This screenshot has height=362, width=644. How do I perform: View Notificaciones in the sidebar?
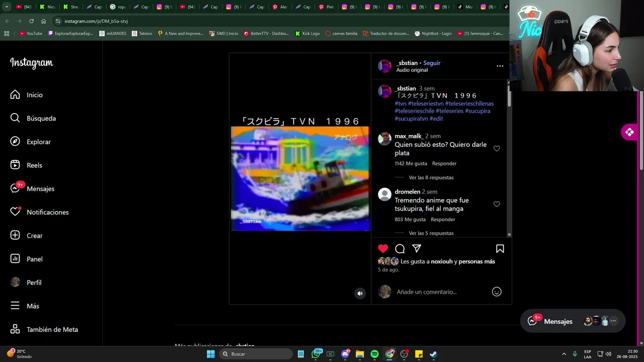click(x=40, y=212)
